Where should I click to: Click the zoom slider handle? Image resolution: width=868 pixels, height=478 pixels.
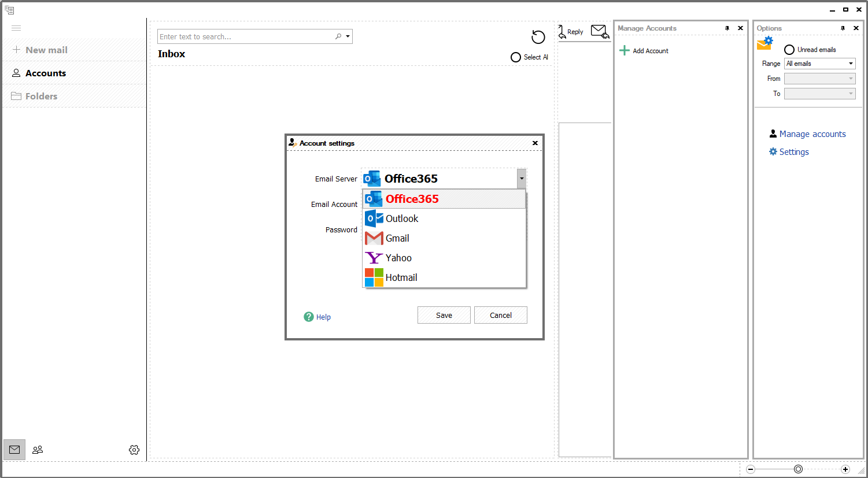(x=798, y=469)
